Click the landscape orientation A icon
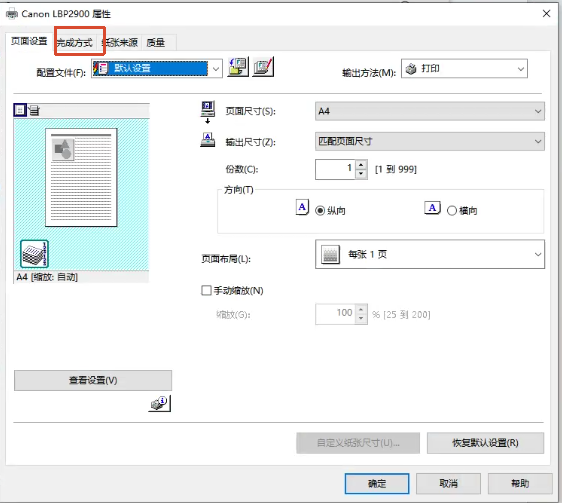This screenshot has width=562, height=503. pos(433,208)
